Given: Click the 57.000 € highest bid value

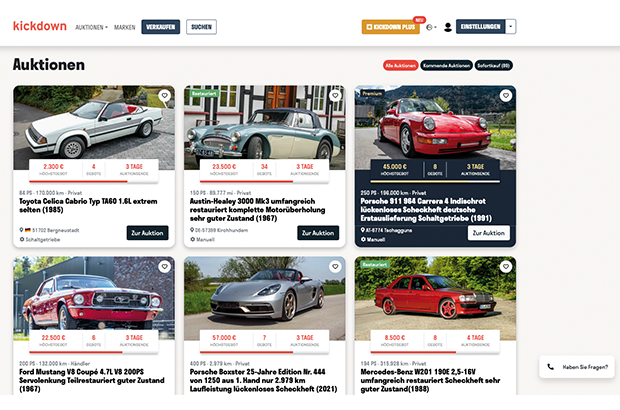Looking at the screenshot, I should [224, 338].
